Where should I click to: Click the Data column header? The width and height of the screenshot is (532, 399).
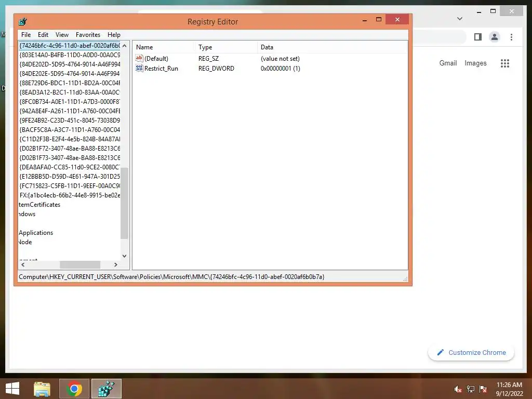point(332,47)
